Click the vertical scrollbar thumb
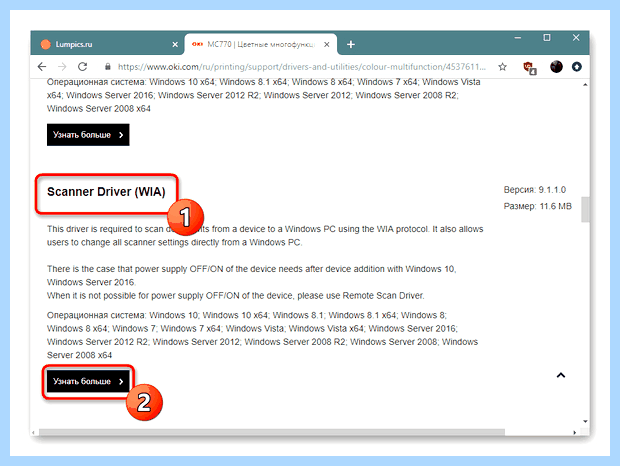This screenshot has width=620, height=466. [x=585, y=209]
